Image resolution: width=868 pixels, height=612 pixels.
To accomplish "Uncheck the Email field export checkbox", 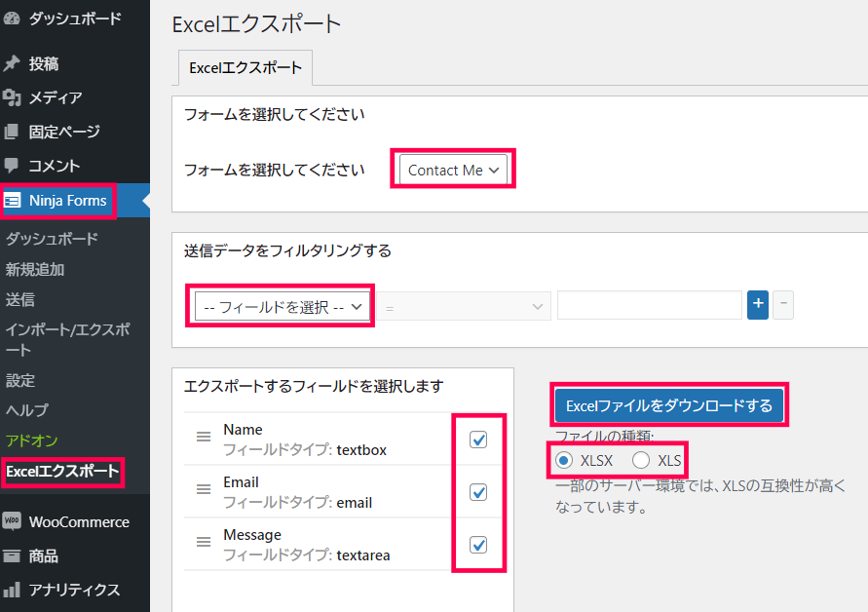I will tap(478, 492).
